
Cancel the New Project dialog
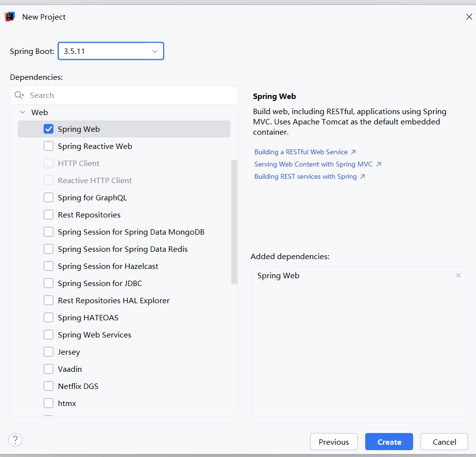[444, 442]
